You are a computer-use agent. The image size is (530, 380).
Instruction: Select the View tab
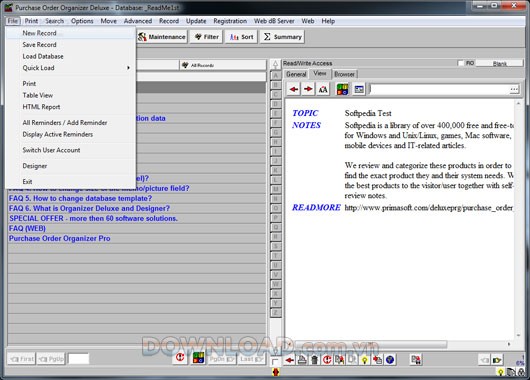319,73
